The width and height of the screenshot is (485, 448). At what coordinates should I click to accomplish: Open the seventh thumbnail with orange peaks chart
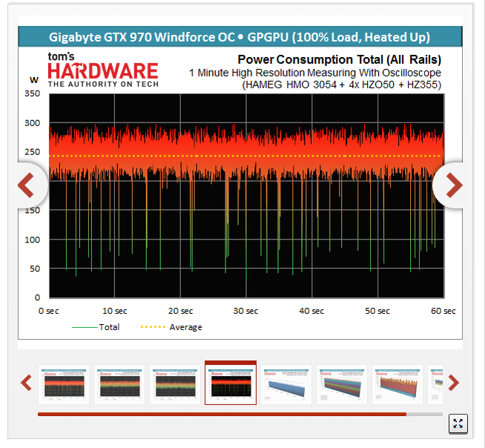point(397,384)
